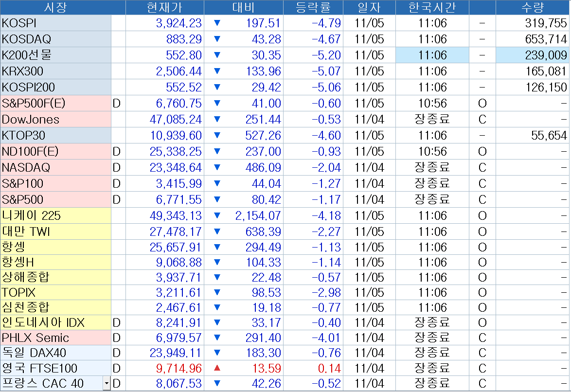Click the 현재가 column header

(164, 7)
